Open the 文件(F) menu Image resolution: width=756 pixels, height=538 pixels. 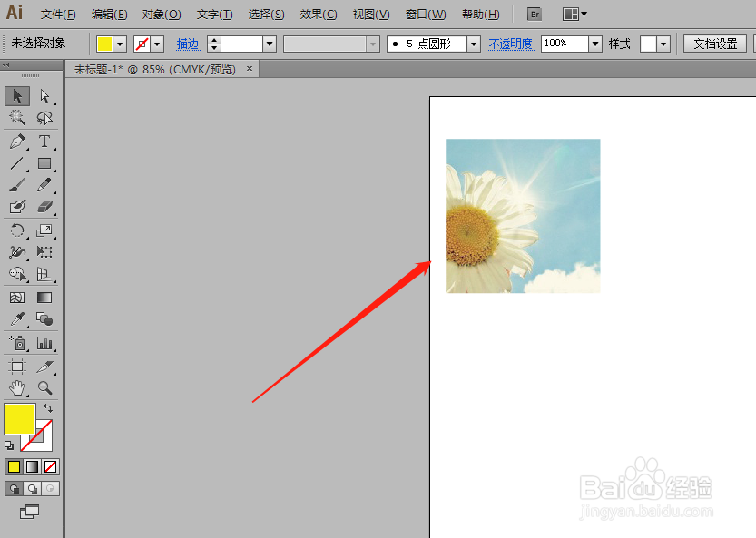(x=58, y=15)
